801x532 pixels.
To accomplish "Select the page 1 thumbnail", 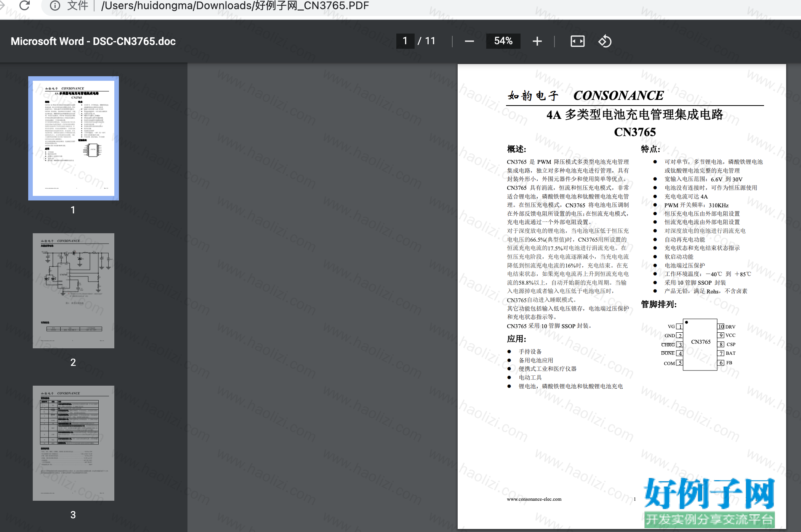I will coord(74,138).
